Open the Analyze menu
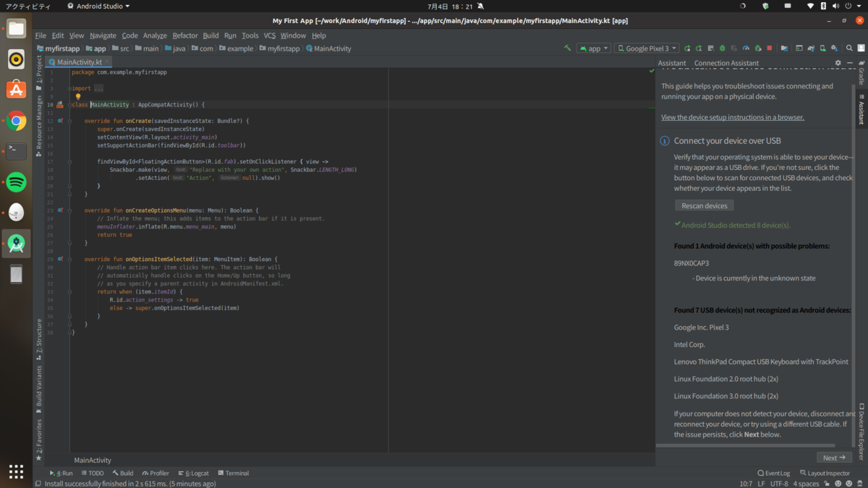Screen dimensions: 868x488 (155, 35)
